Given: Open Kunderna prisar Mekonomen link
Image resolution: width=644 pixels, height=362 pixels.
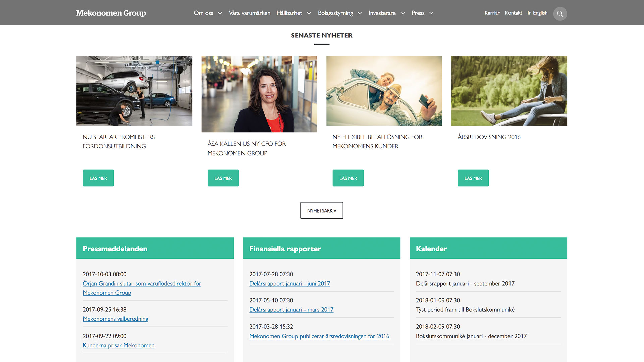Looking at the screenshot, I should coord(118,345).
